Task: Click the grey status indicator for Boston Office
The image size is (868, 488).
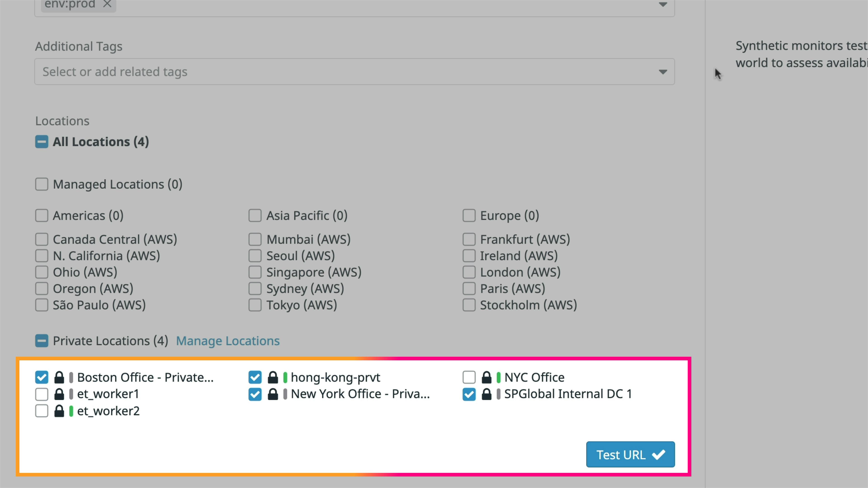Action: [x=71, y=378]
